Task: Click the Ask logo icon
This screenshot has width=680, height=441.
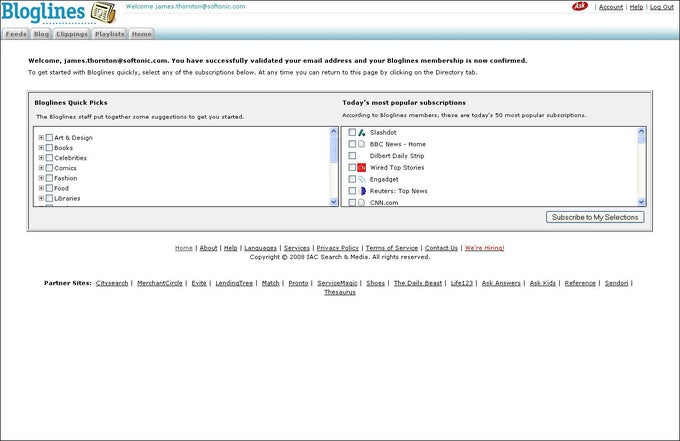Action: (x=579, y=6)
